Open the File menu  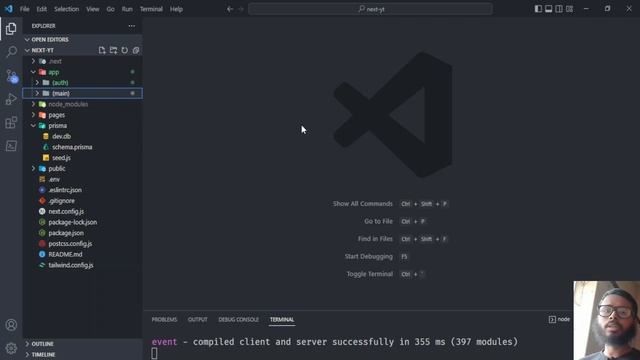coord(24,9)
